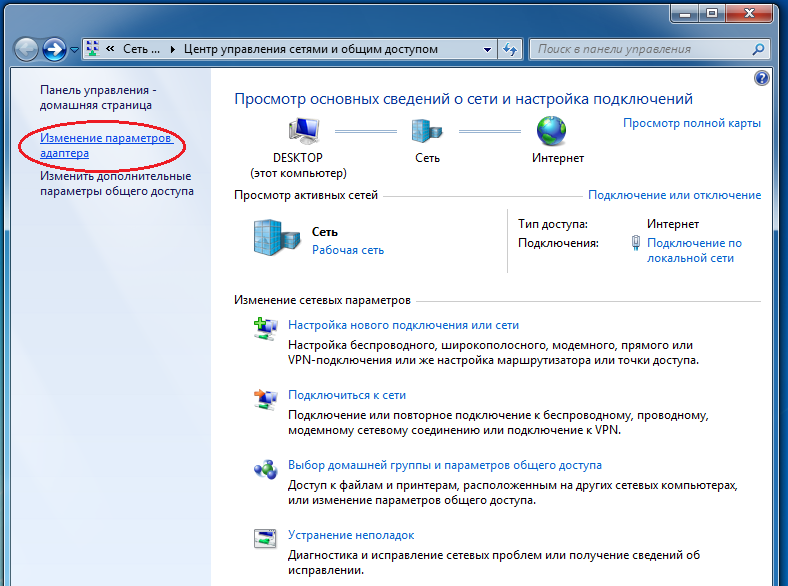Open 'Выбор домашней группы и параметров общего доступа'
The width and height of the screenshot is (788, 586).
tap(445, 465)
